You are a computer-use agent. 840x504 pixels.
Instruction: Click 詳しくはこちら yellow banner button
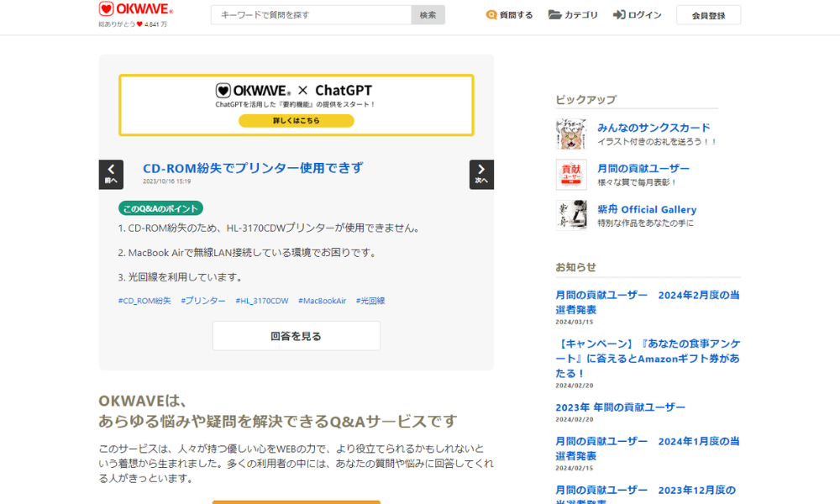(296, 121)
